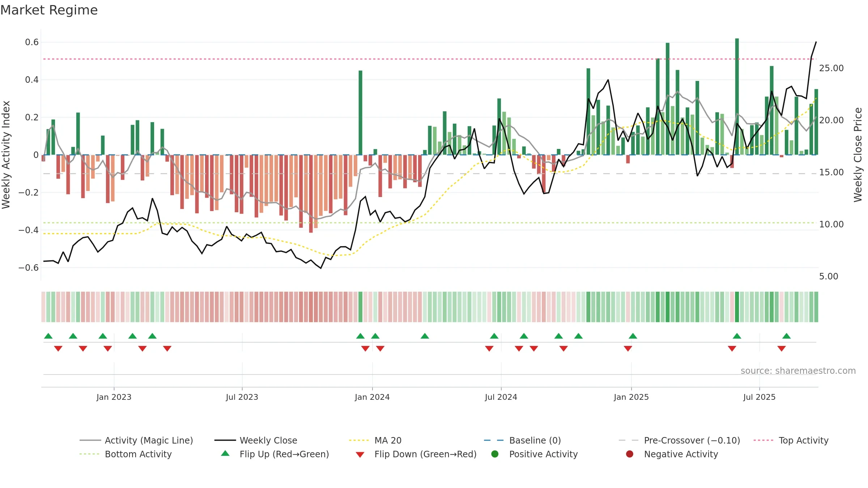Click the Jan 2024 axis label
This screenshot has height=488, width=868.
pyautogui.click(x=372, y=397)
